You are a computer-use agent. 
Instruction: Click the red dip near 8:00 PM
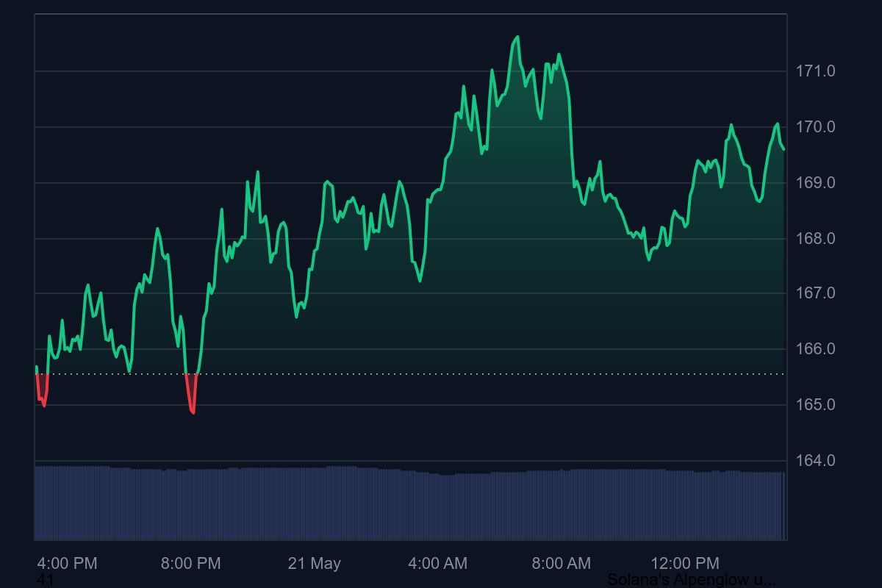193,411
